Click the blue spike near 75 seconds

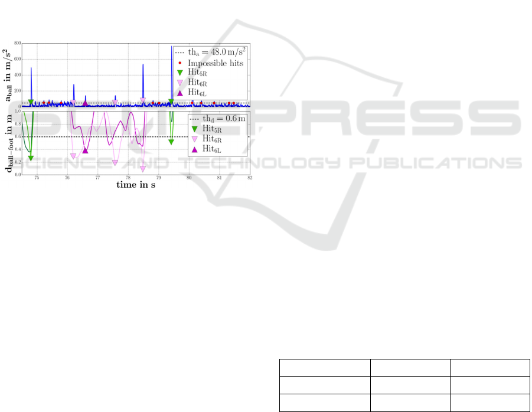tap(31, 71)
